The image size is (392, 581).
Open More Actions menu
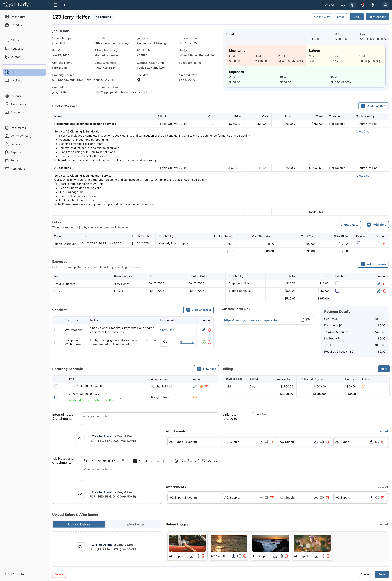click(x=377, y=17)
